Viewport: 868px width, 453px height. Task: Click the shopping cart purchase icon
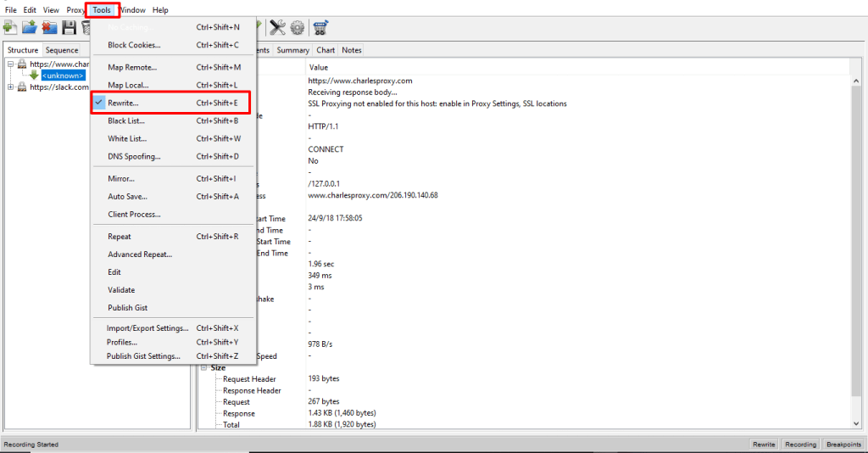point(320,28)
